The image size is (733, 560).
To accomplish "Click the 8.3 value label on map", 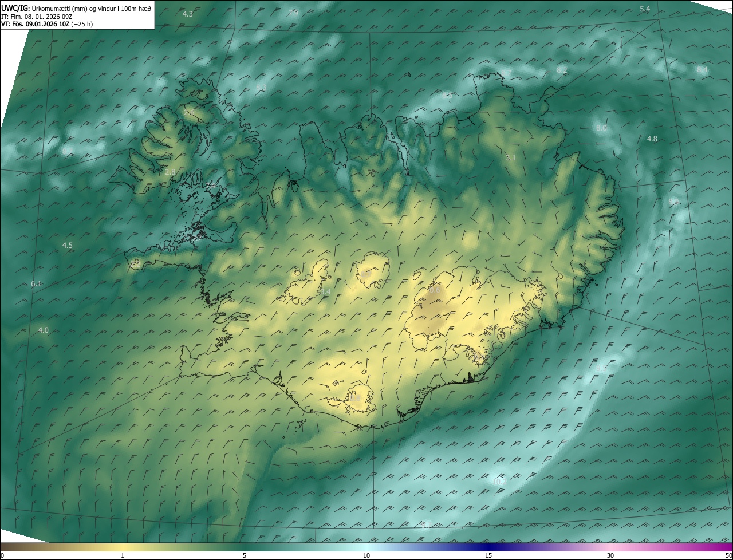I will pyautogui.click(x=261, y=88).
